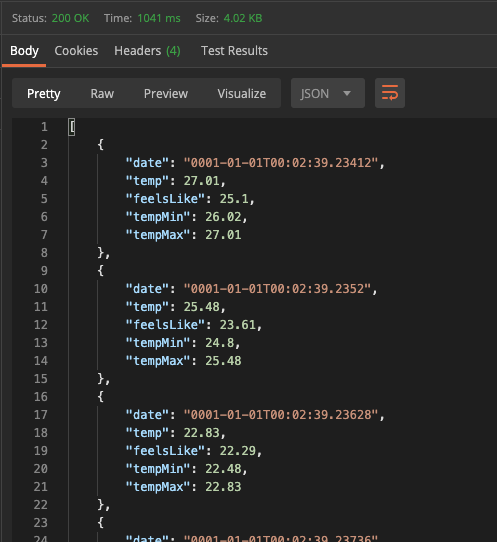The height and width of the screenshot is (542, 497).
Task: Select the Raw view mode
Action: click(102, 93)
